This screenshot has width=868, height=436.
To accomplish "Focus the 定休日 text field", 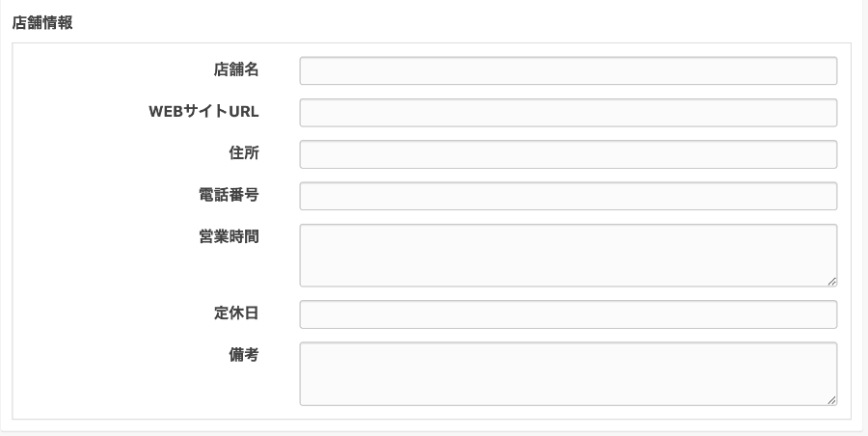I will 568,314.
